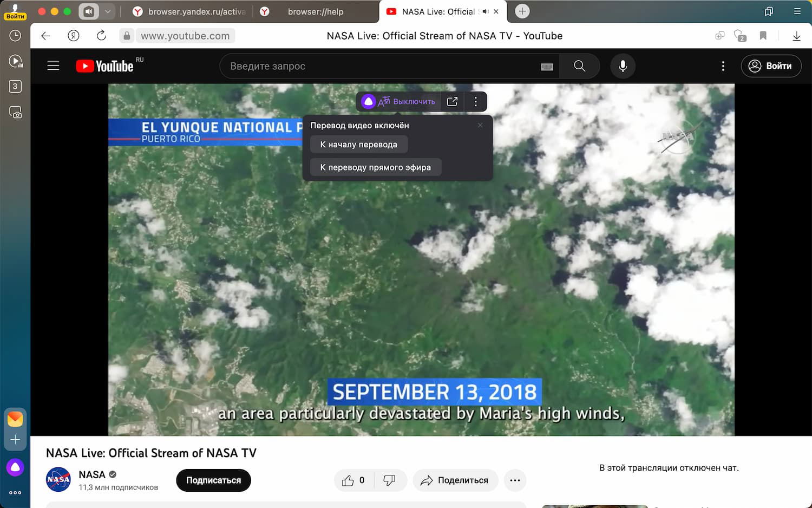This screenshot has width=812, height=508.
Task: Toggle the tab audio mute button
Action: (x=89, y=11)
